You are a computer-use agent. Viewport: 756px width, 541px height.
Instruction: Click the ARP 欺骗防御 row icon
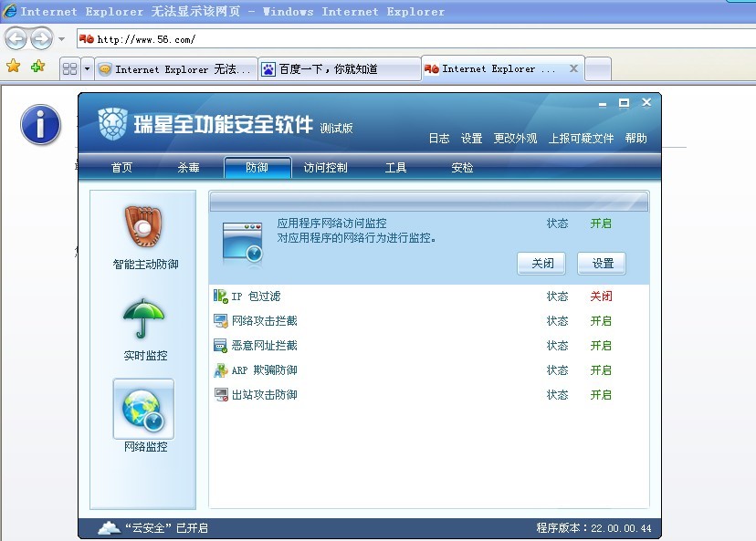[220, 370]
